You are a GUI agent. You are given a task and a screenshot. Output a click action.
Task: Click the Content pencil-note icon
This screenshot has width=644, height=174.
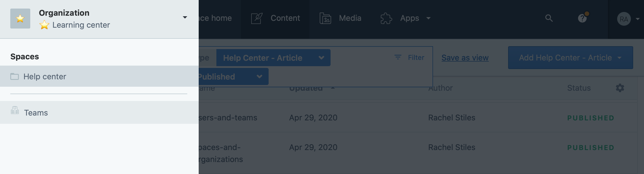click(257, 18)
